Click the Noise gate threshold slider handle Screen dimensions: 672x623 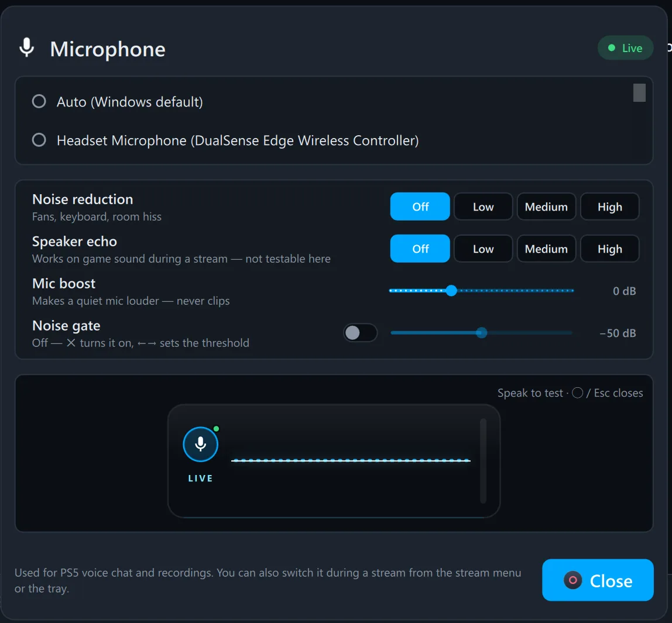482,333
